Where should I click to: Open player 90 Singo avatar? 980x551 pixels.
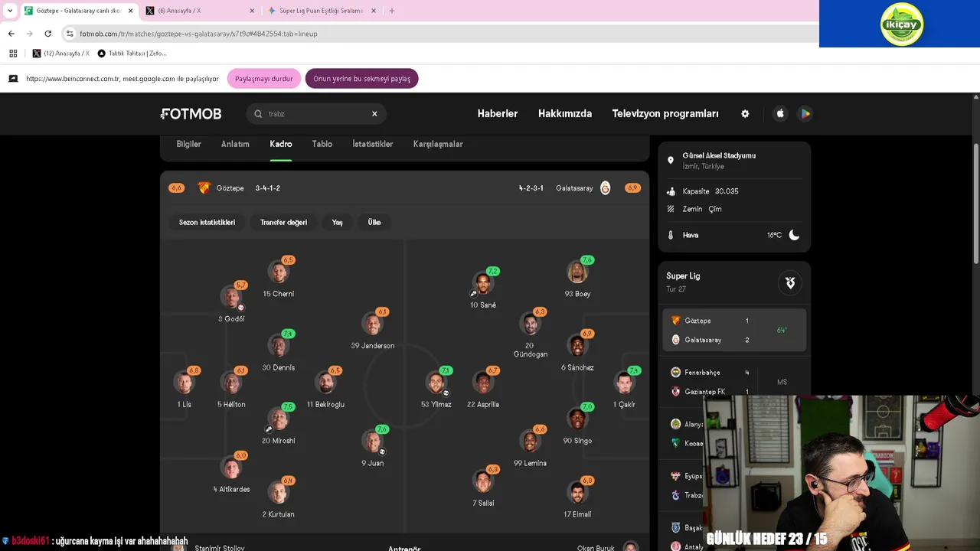pyautogui.click(x=577, y=419)
